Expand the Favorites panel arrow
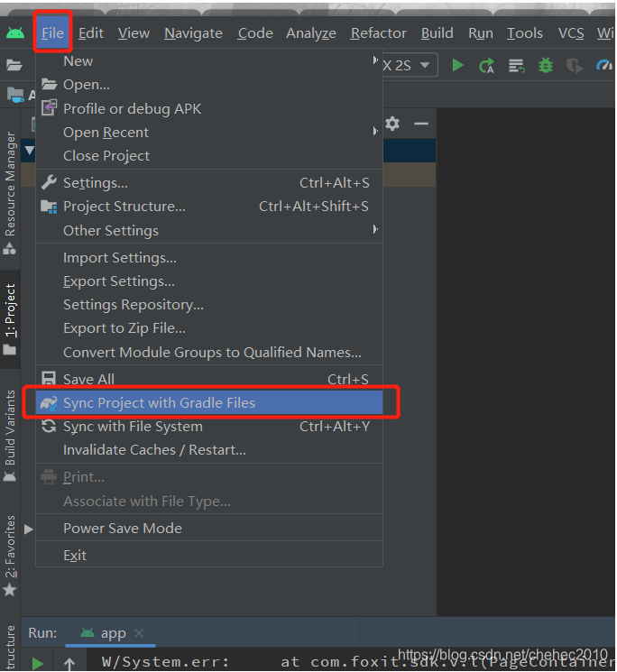Viewport: 617px width, 672px height. pyautogui.click(x=29, y=529)
